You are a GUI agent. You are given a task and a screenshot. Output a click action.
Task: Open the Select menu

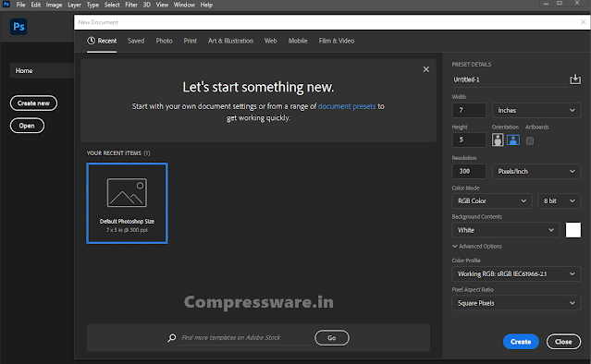pos(112,5)
